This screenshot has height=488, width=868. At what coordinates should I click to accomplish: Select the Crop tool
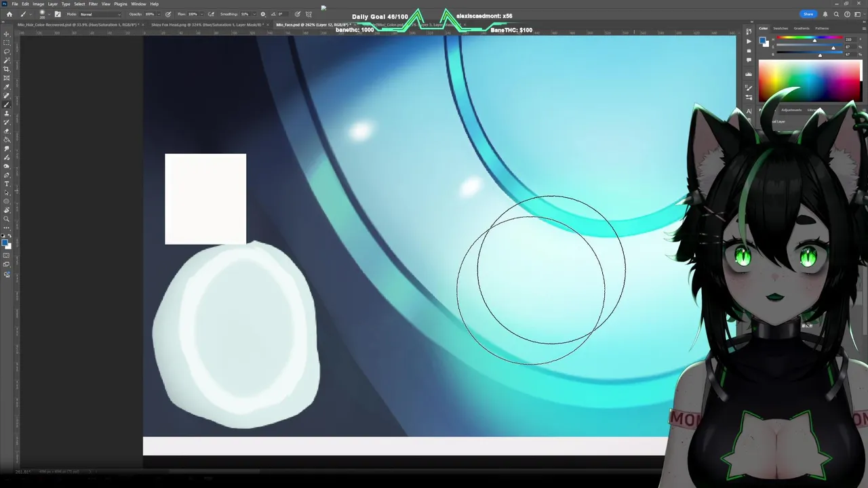click(x=7, y=69)
